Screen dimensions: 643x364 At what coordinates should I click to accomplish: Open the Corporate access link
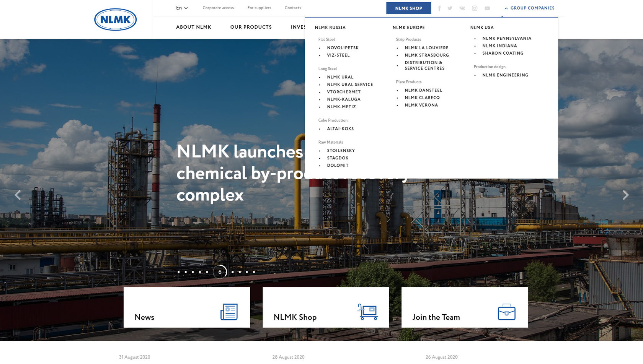(218, 8)
